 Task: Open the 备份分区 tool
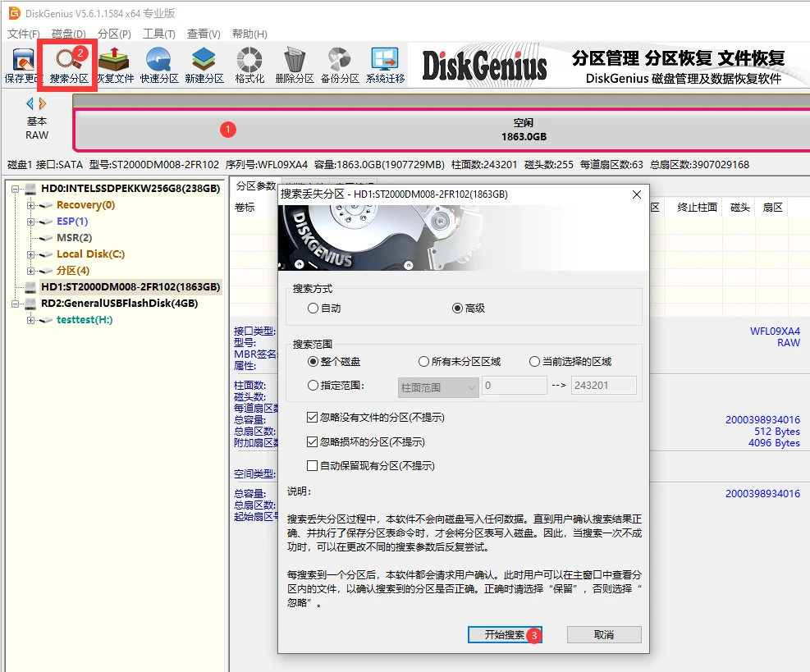(340, 66)
